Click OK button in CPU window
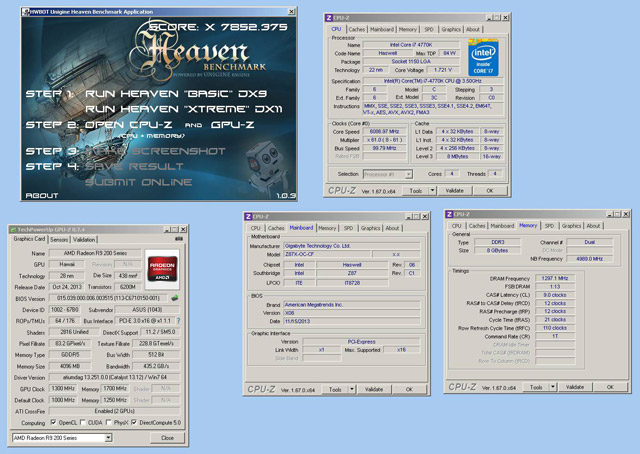Screen dimensions: 640x454 coord(490,191)
